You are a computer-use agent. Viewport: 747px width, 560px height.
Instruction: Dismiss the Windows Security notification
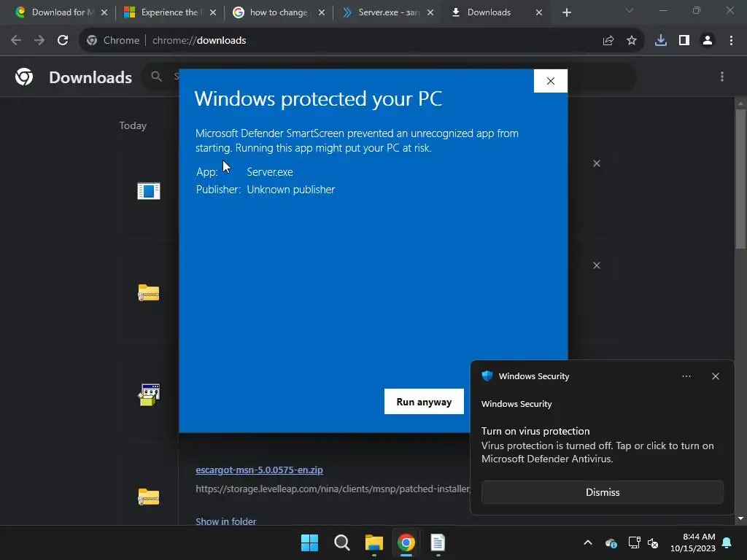coord(602,492)
